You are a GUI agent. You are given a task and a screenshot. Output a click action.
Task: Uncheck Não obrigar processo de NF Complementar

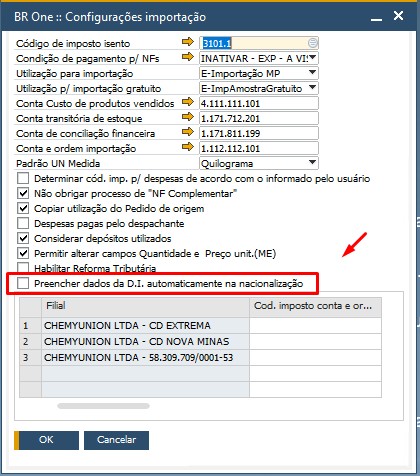pyautogui.click(x=23, y=193)
